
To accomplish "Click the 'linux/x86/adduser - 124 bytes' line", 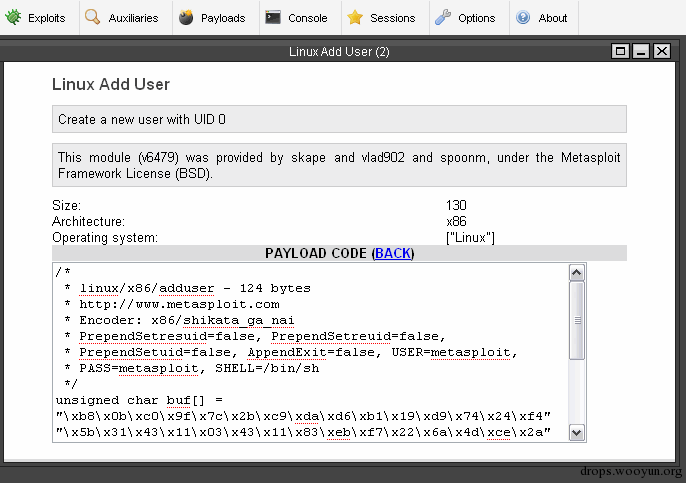I will [188, 288].
